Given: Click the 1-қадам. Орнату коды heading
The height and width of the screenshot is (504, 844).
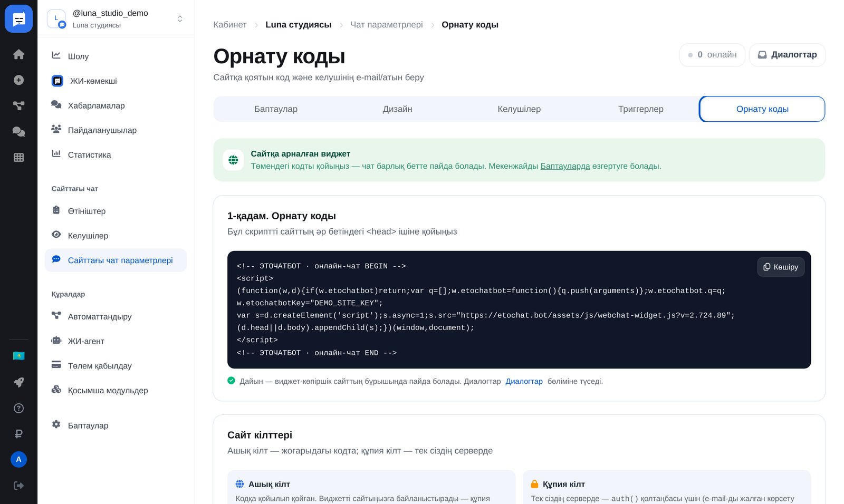Looking at the screenshot, I should coord(282,216).
